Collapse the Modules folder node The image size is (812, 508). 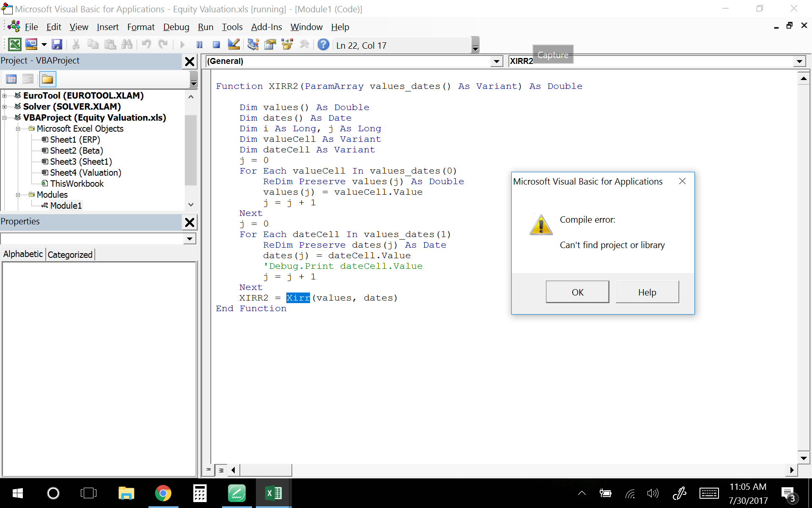(x=18, y=195)
